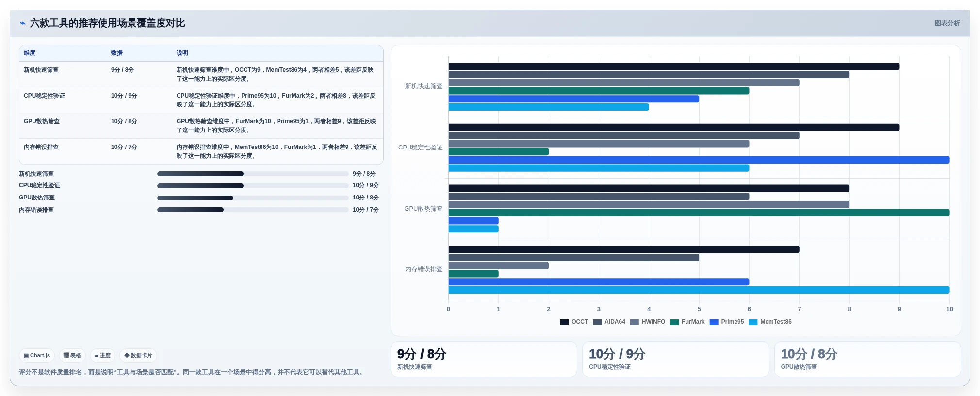Click MemTest86 bar in 内存错误排查 group
Viewport: 980px width, 396px height.
coord(699,290)
